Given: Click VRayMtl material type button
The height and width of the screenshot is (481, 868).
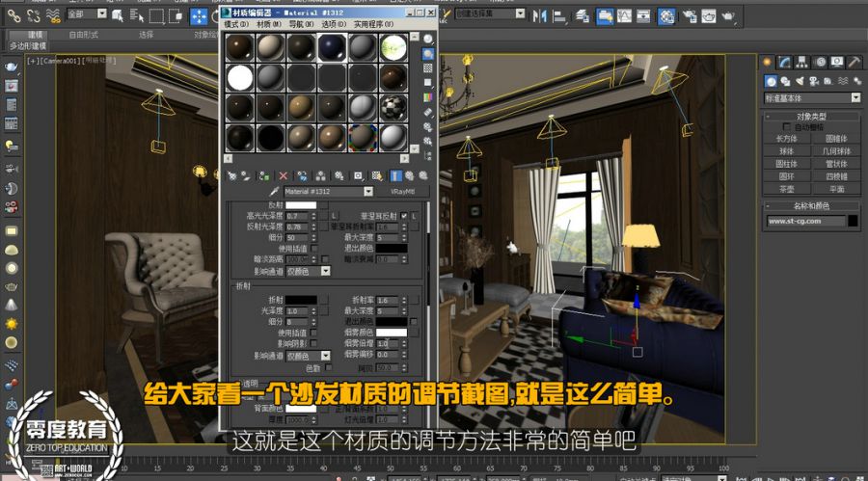Looking at the screenshot, I should click(402, 192).
